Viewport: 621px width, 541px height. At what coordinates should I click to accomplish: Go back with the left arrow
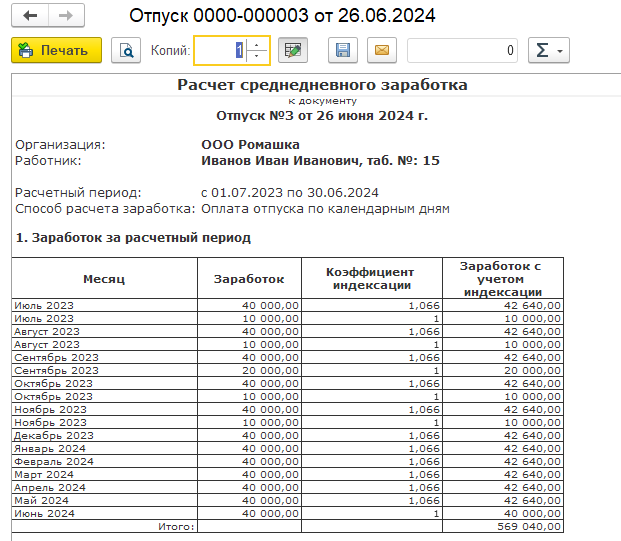pos(30,16)
